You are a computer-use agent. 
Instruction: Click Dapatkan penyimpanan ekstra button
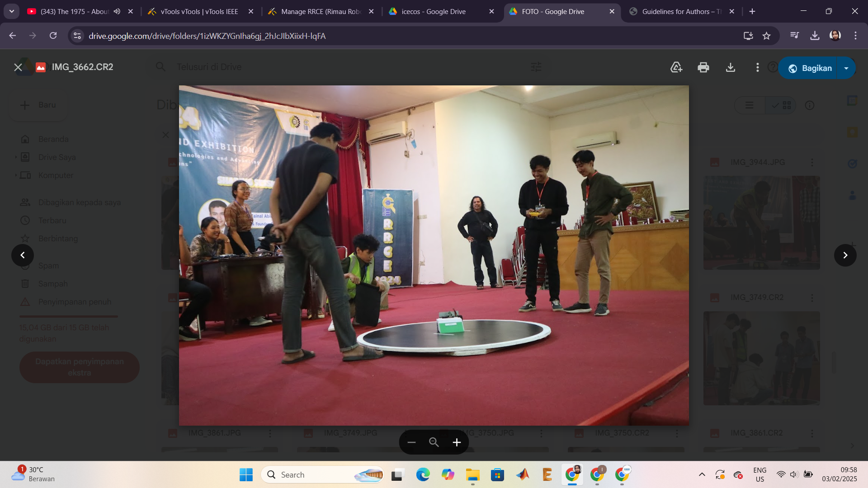coord(80,367)
